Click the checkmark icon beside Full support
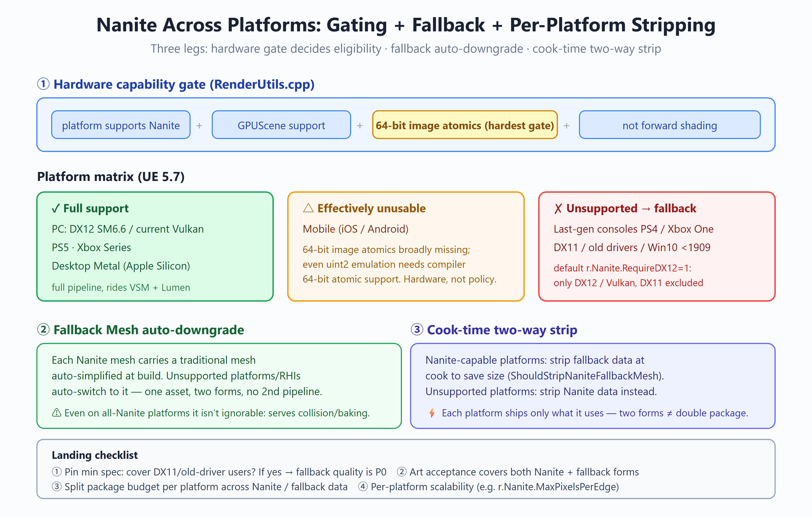 (x=56, y=209)
